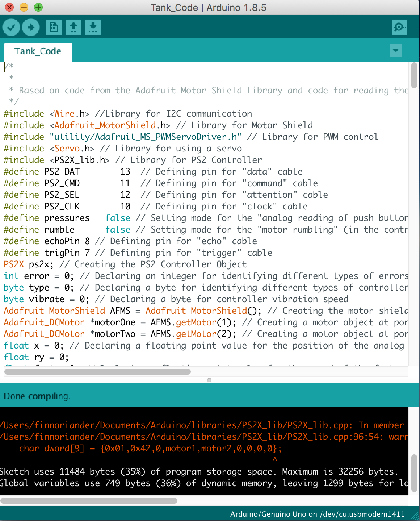
Task: Click the '#include <Wire.h>' line
Action: pyautogui.click(x=128, y=114)
